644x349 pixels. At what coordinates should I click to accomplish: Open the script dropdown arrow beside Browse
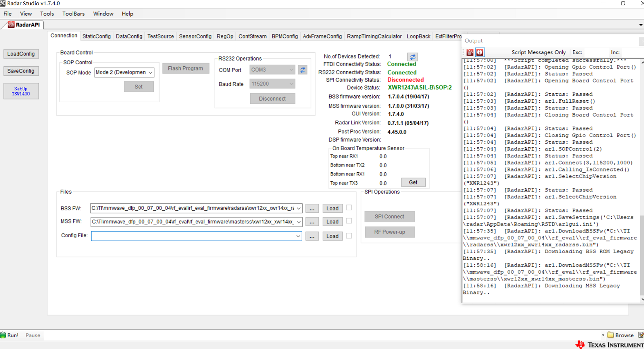[603, 335]
